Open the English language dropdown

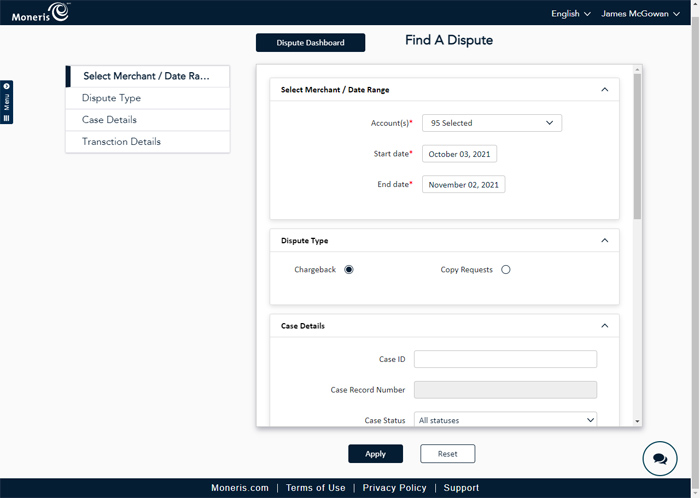570,14
